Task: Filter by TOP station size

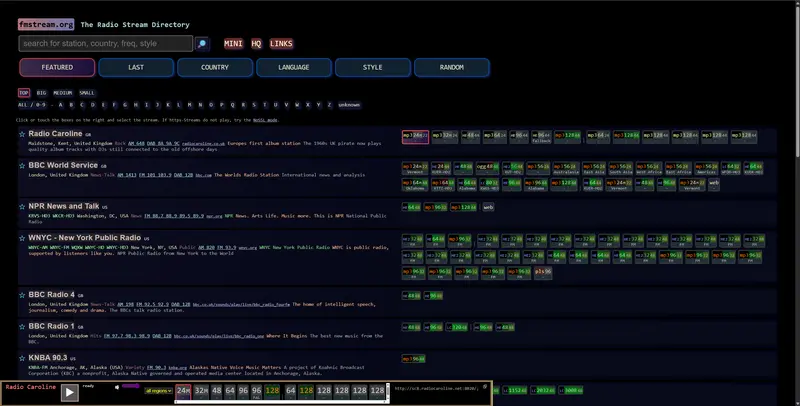Action: tap(23, 93)
